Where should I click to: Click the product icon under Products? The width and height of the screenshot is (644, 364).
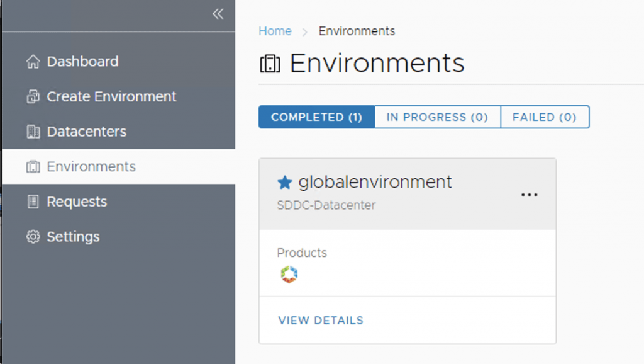click(289, 274)
